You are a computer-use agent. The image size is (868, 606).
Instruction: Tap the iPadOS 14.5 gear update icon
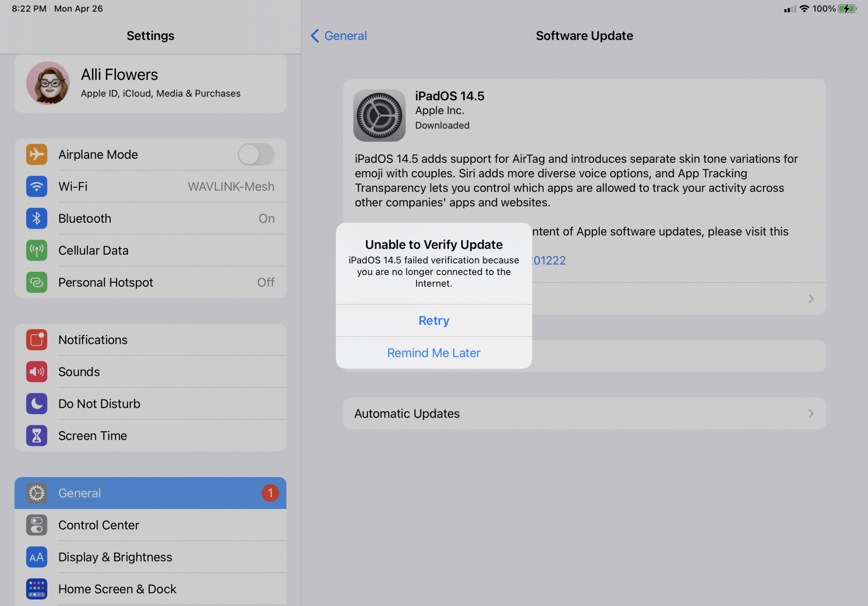[x=379, y=115]
